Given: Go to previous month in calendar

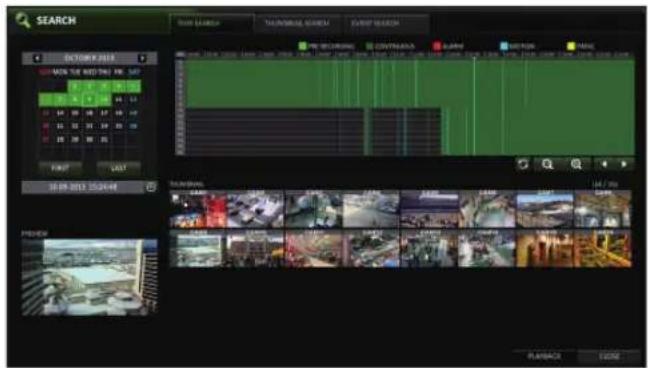Looking at the screenshot, I should point(37,58).
